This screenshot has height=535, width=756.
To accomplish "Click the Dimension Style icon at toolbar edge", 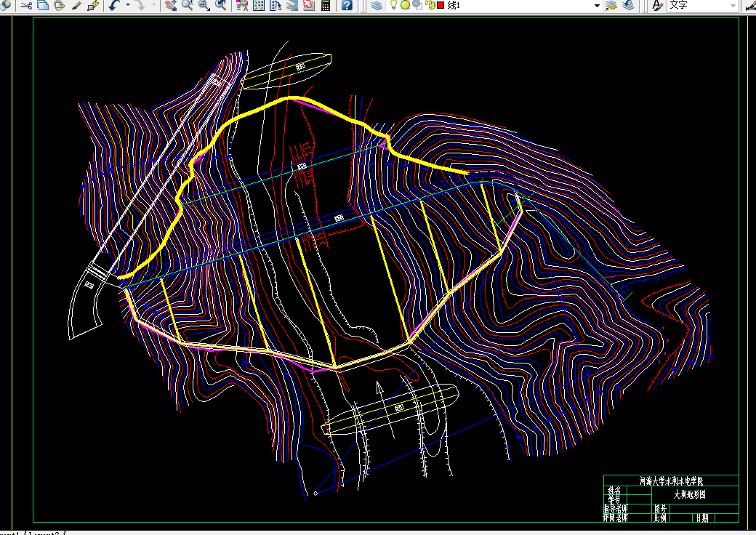I will (x=750, y=5).
